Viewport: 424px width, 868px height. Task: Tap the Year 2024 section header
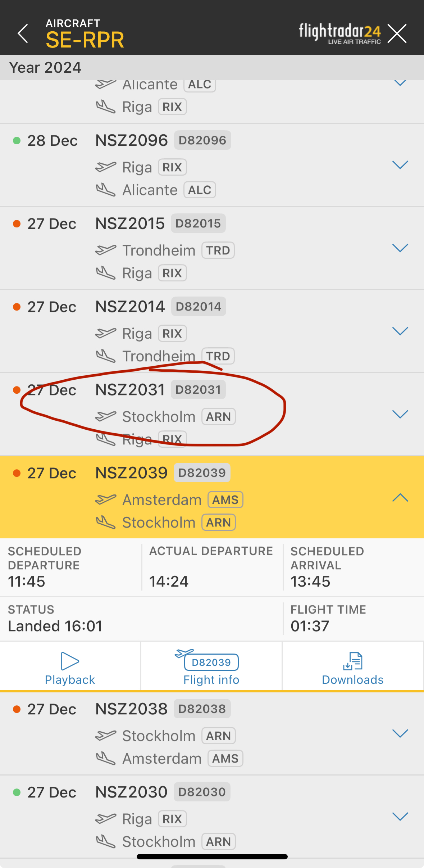45,68
